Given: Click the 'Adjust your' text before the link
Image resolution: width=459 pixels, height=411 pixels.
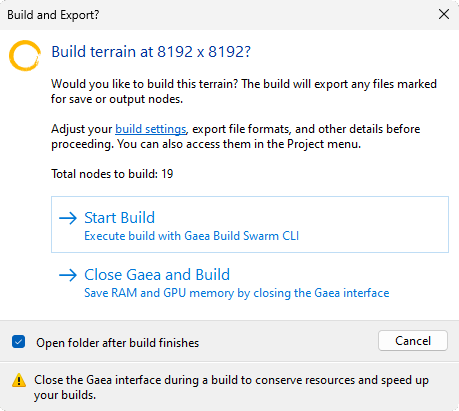Looking at the screenshot, I should [82, 129].
